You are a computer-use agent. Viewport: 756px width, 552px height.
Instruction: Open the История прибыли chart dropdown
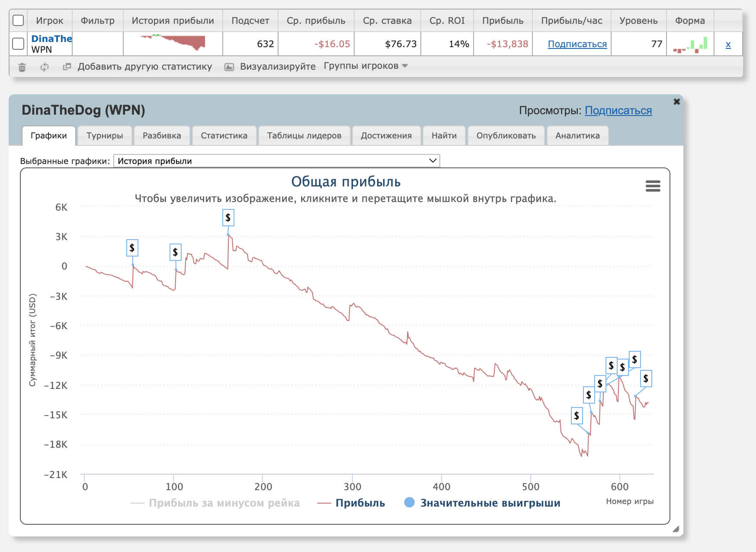(276, 161)
